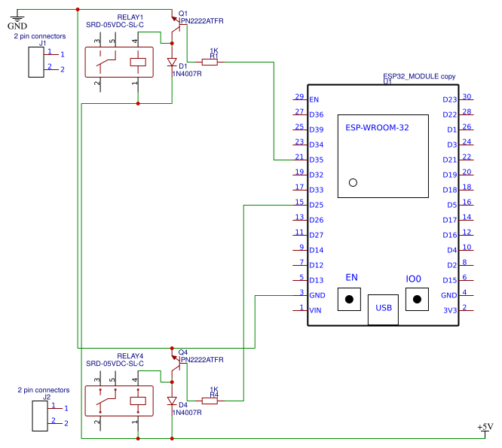The image size is (502, 448).
Task: Click the D16 pin label
Action: click(450, 235)
